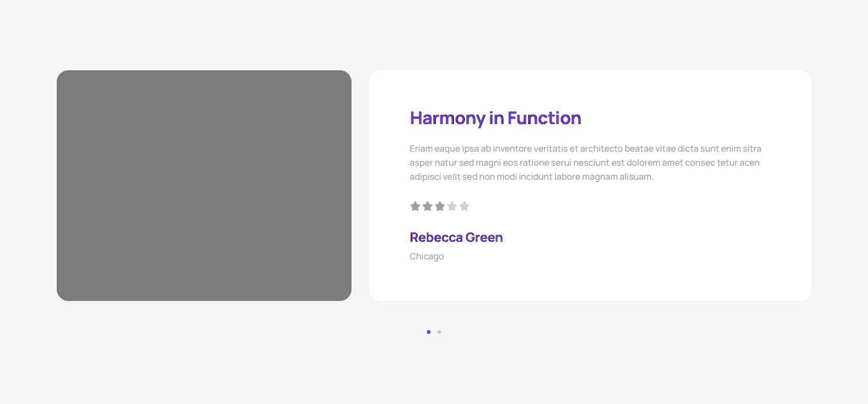Click the text line starting "Eriam eaque"
The height and width of the screenshot is (404, 868).
pyautogui.click(x=585, y=149)
